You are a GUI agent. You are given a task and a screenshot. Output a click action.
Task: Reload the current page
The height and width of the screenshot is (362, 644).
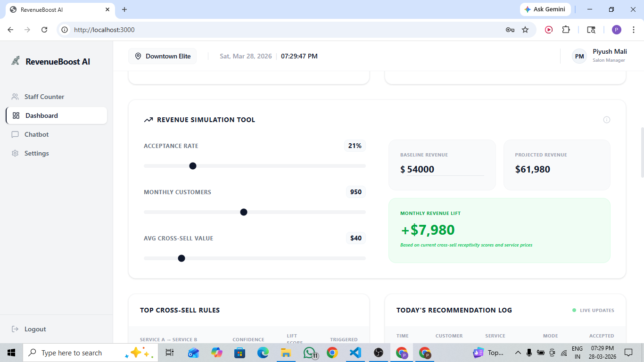pos(44,30)
